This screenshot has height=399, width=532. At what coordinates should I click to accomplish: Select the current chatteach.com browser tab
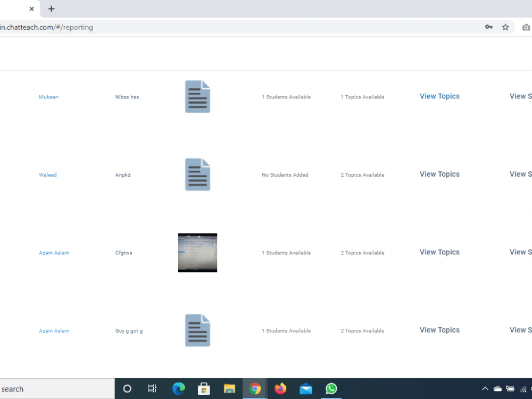(x=13, y=9)
